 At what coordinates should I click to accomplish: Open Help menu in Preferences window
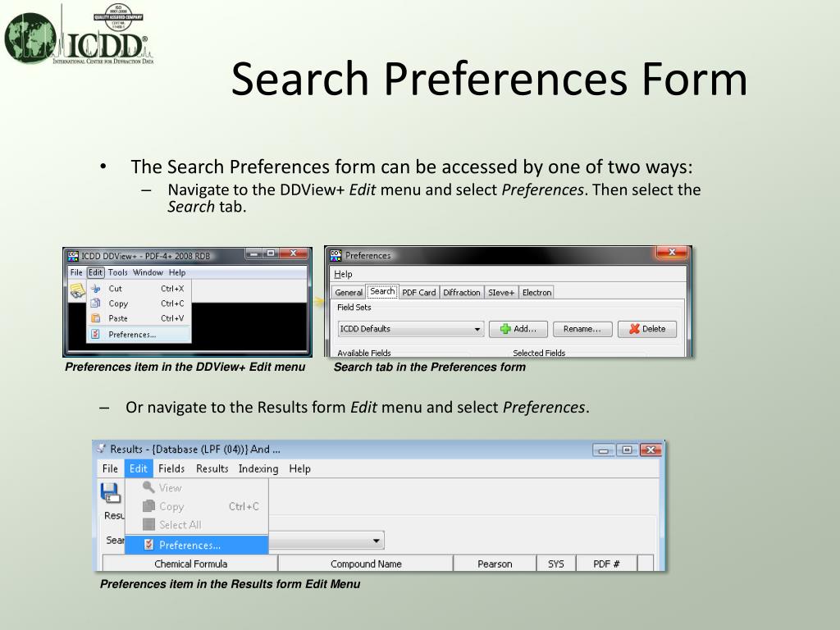[x=343, y=274]
